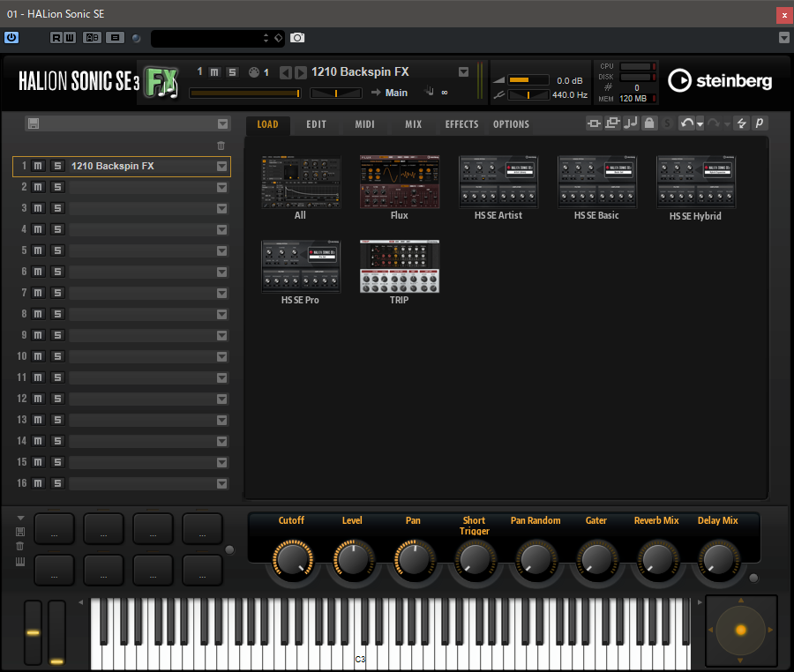Click the multi-program disk icon above slot list
This screenshot has height=672, width=794.
(x=34, y=124)
